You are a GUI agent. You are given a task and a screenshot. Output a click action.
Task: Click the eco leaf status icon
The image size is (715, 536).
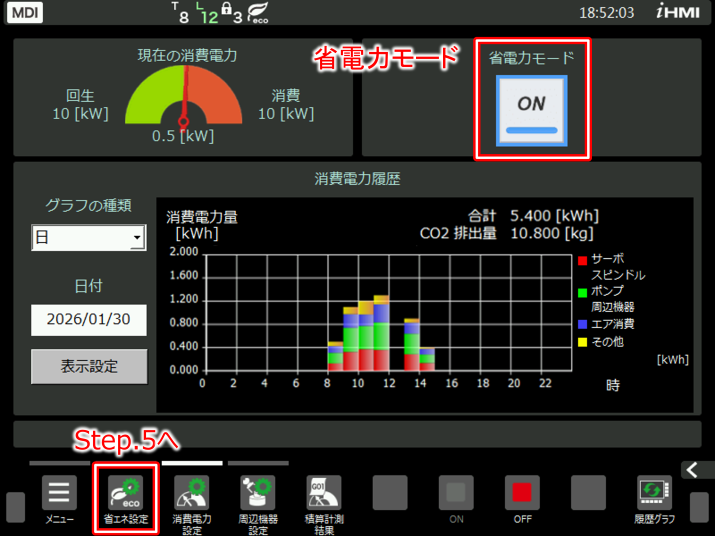pos(258,13)
